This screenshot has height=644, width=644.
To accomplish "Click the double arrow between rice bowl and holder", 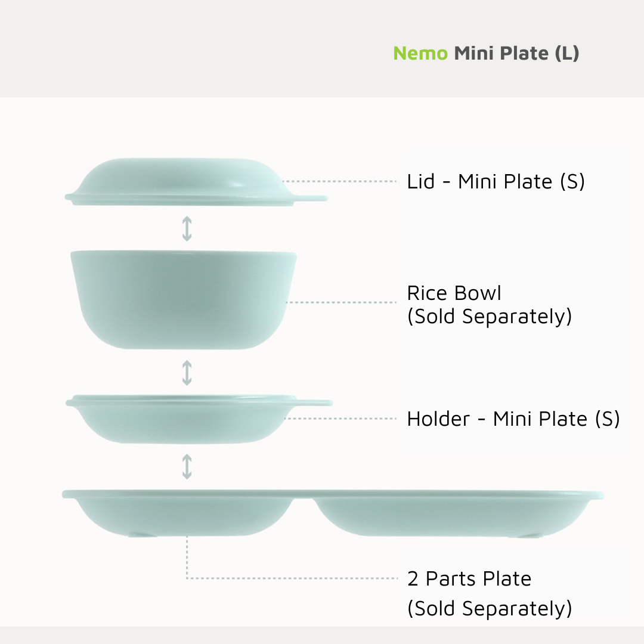I will click(187, 373).
